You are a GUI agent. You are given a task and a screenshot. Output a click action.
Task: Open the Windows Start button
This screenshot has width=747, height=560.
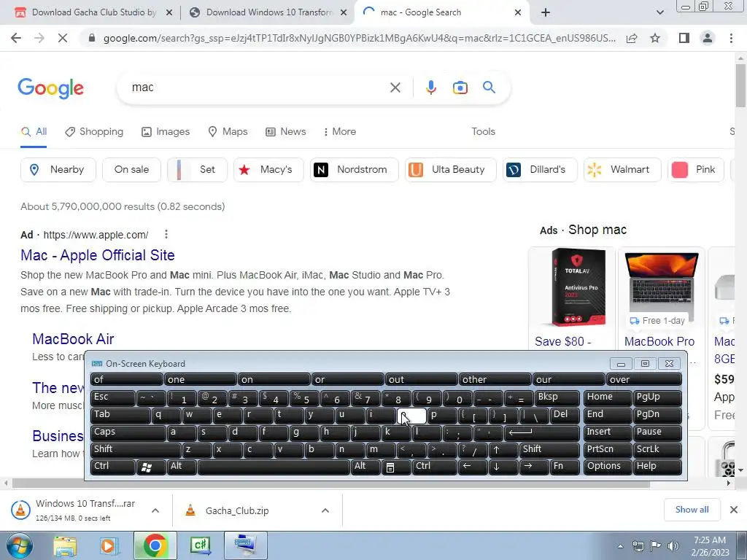point(20,545)
